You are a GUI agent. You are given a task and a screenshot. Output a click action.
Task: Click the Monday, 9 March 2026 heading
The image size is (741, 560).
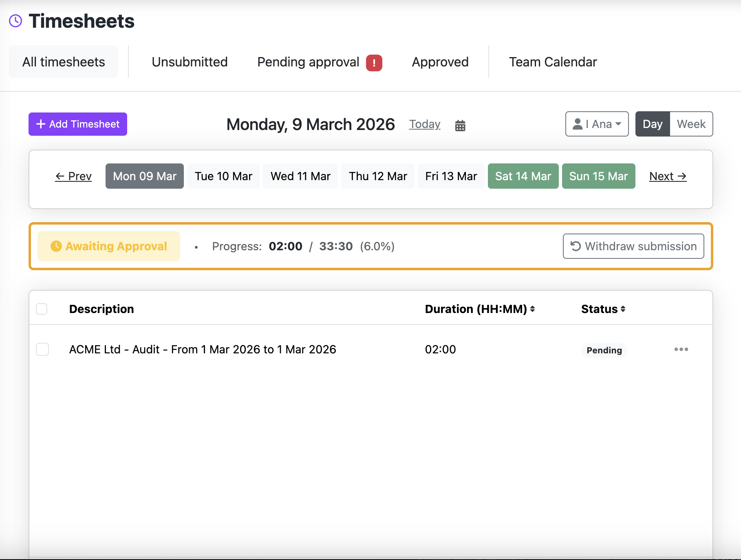click(x=311, y=124)
